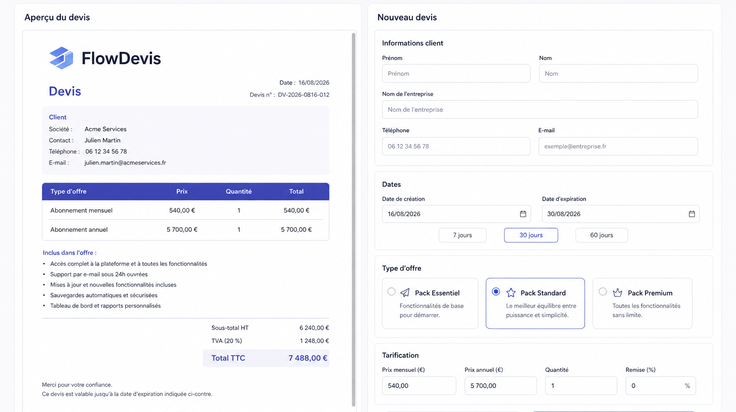
Task: Open calendar icon for Date d'expiration
Action: pos(691,214)
